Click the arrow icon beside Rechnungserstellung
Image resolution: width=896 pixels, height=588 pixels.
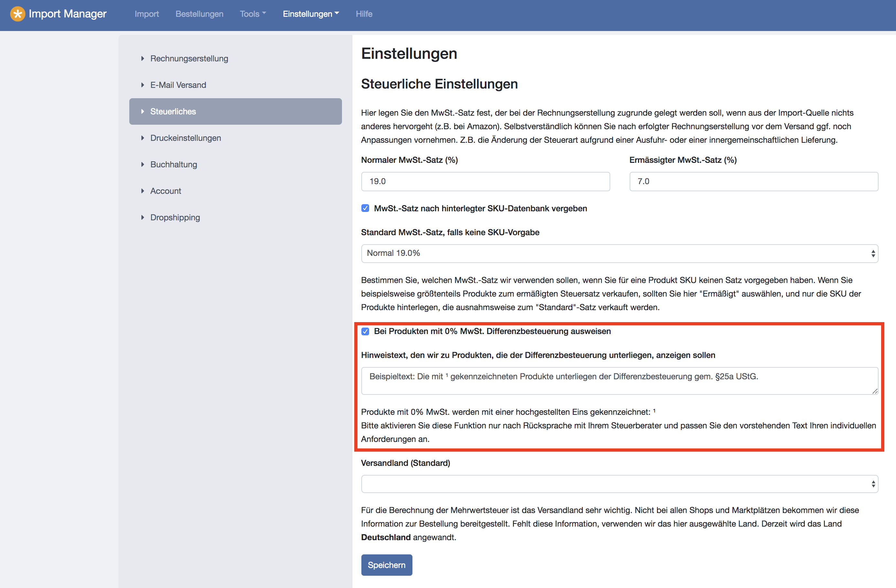[x=143, y=58]
